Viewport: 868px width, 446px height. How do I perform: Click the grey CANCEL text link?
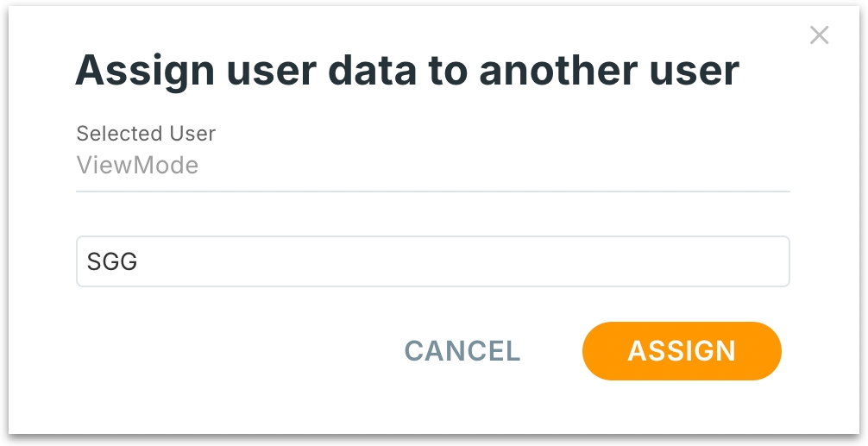(x=462, y=351)
